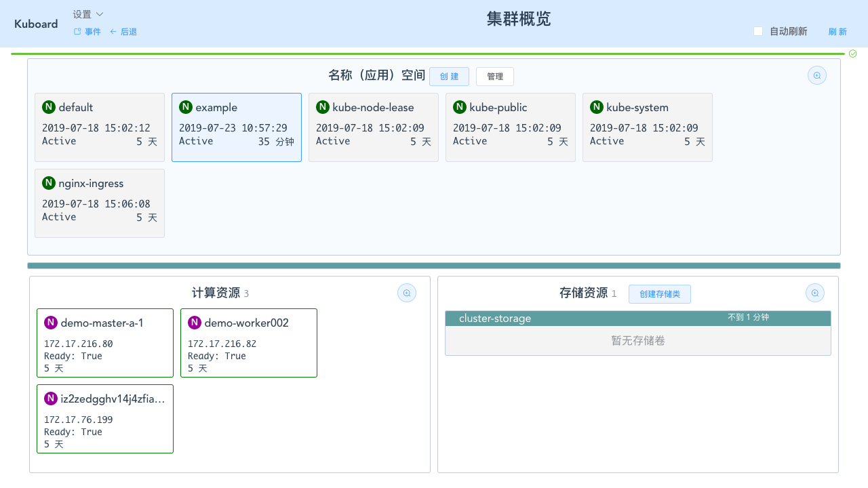The height and width of the screenshot is (488, 868).
Task: Click the magnifier icon in 名称（应用）空间 panel
Action: [816, 75]
